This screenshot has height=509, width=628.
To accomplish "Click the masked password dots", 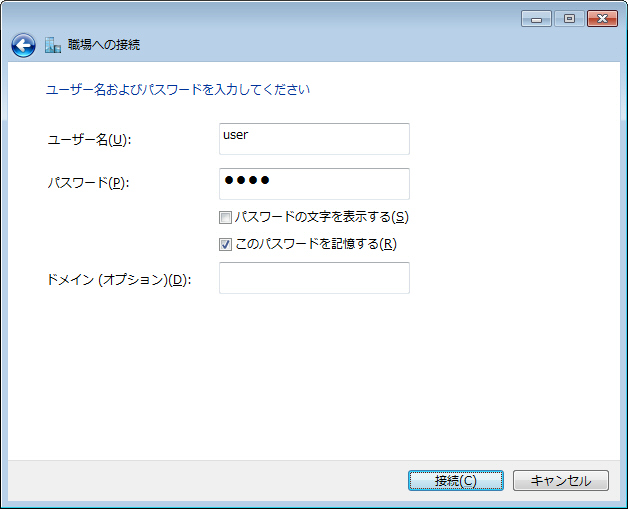I will click(247, 180).
